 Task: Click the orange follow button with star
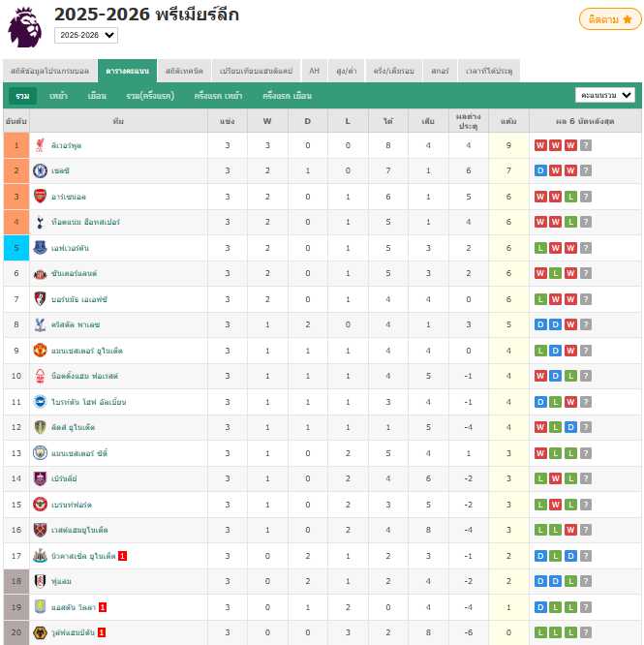click(x=610, y=19)
